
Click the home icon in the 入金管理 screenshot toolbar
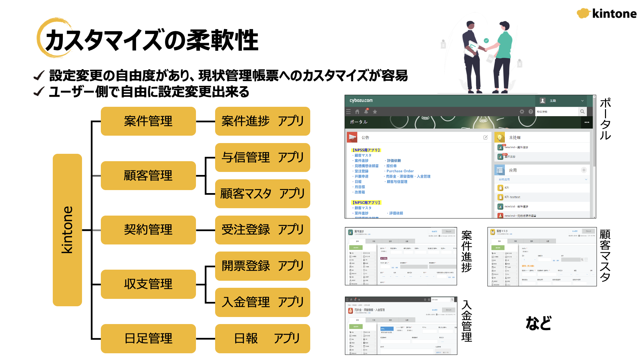(351, 300)
